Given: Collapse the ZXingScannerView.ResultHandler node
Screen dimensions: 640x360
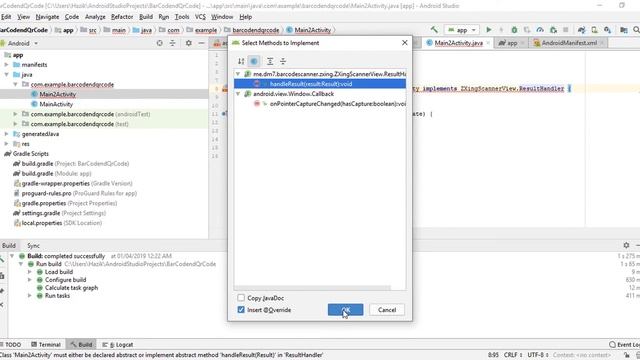Looking at the screenshot, I should click(x=238, y=74).
